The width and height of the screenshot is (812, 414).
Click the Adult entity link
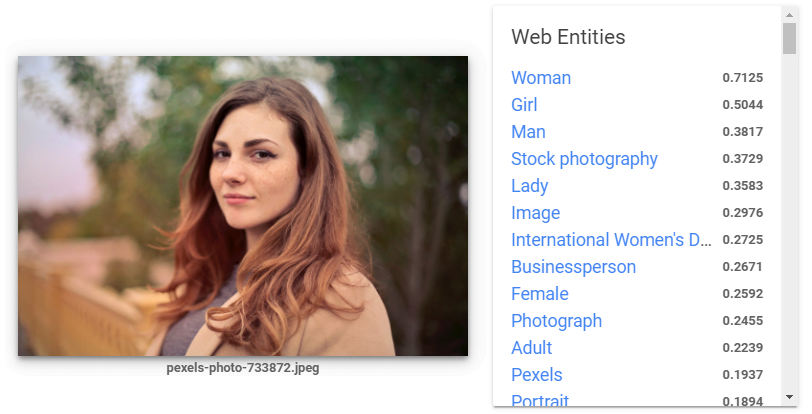[x=531, y=348]
